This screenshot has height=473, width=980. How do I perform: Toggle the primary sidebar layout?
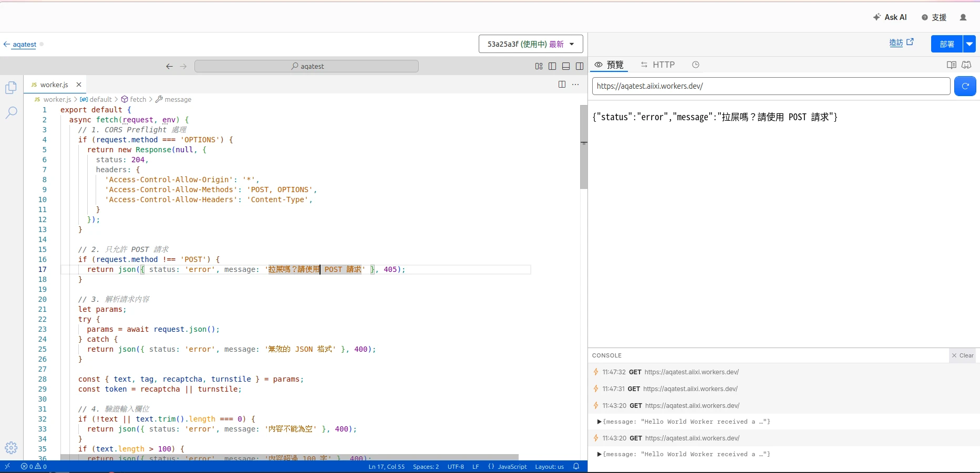point(552,66)
